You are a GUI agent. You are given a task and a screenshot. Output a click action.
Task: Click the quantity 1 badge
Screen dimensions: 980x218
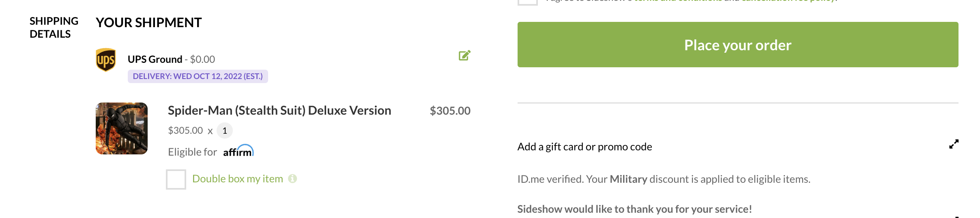coord(225,130)
